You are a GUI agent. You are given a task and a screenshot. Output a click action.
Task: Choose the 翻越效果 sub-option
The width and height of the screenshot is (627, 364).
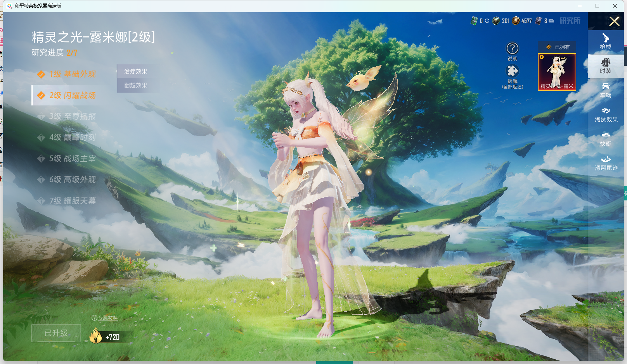[x=136, y=85]
